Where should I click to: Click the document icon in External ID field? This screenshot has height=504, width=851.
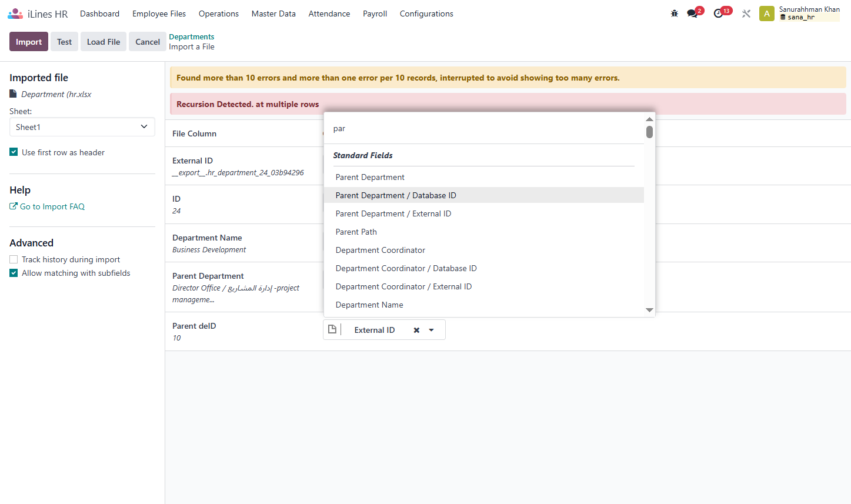pyautogui.click(x=332, y=329)
